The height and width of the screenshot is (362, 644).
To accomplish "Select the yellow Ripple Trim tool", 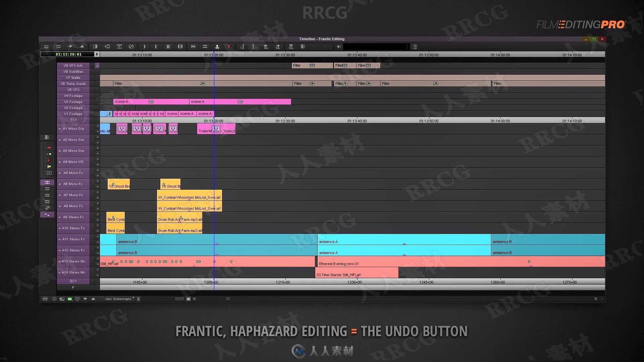I will point(49,167).
